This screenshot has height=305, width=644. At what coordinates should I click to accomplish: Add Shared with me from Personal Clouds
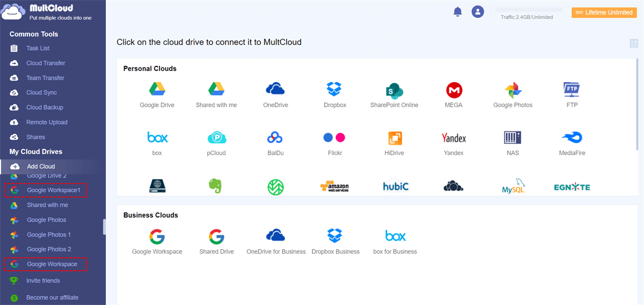(216, 95)
